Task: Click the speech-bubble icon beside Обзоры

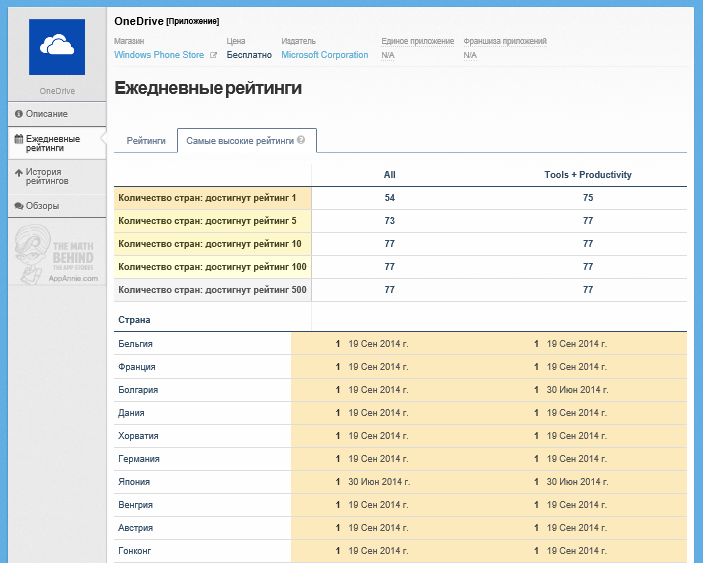Action: tap(19, 206)
